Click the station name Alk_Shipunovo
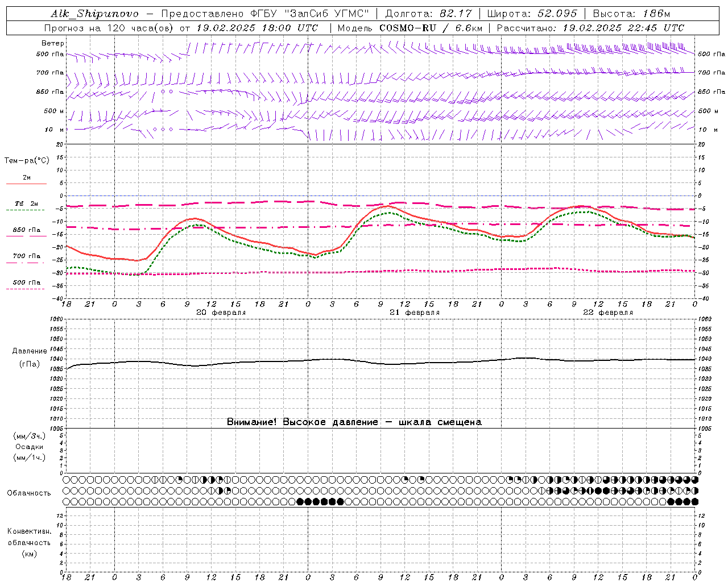728x582 pixels. point(94,14)
